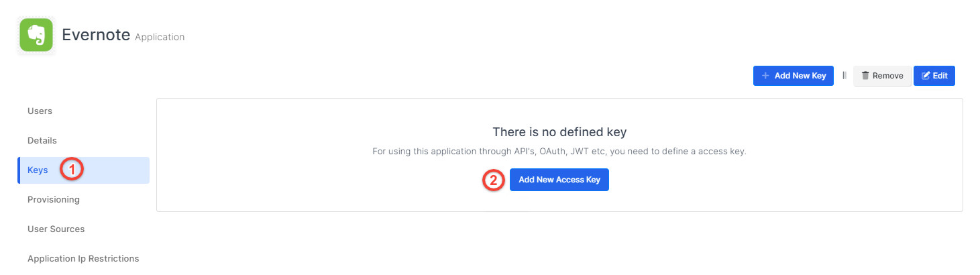The height and width of the screenshot is (275, 980).
Task: Open the Users section in the sidebar
Action: pyautogui.click(x=40, y=111)
